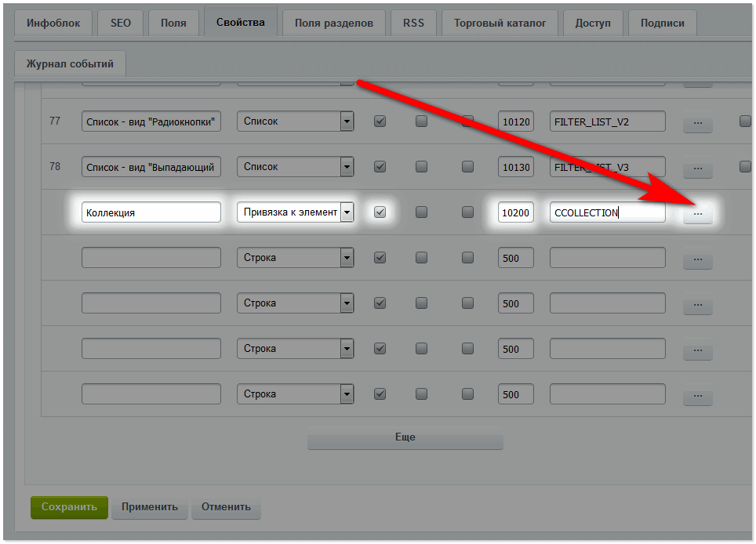Click the sort field with value 10200

[x=516, y=212]
